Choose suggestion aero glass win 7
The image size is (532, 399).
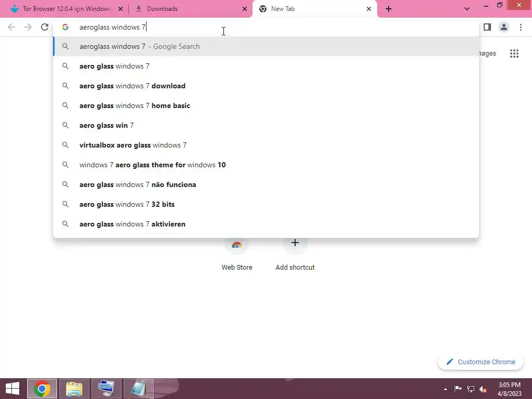coord(266,125)
